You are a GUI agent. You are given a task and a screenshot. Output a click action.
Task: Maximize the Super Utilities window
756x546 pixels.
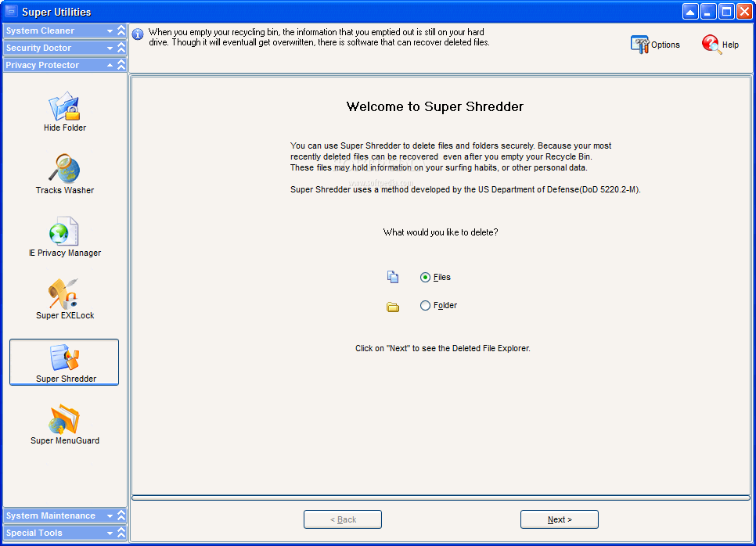[x=726, y=12]
